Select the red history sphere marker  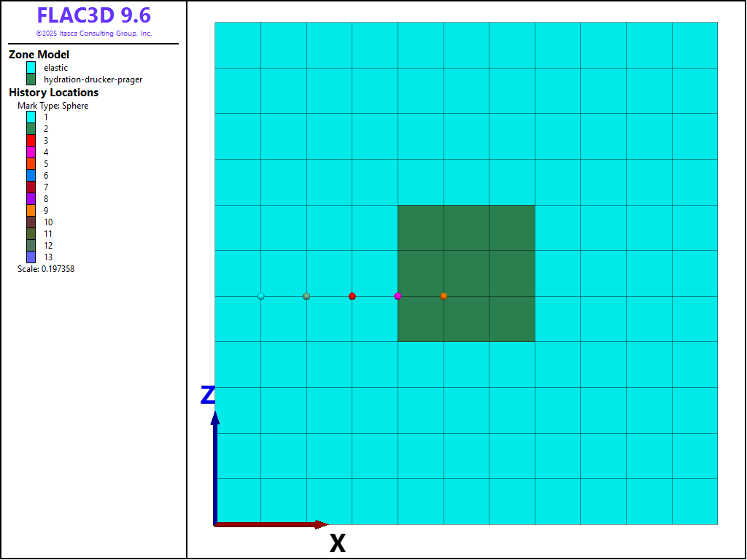(352, 296)
